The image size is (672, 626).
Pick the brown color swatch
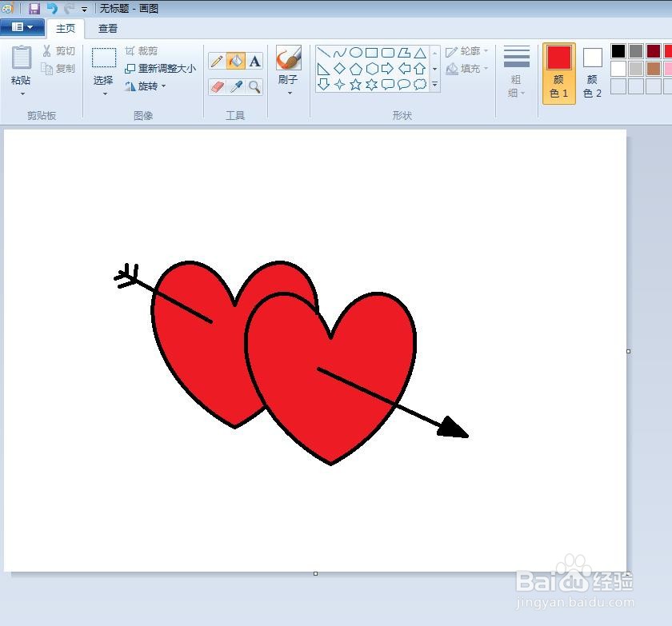click(654, 69)
